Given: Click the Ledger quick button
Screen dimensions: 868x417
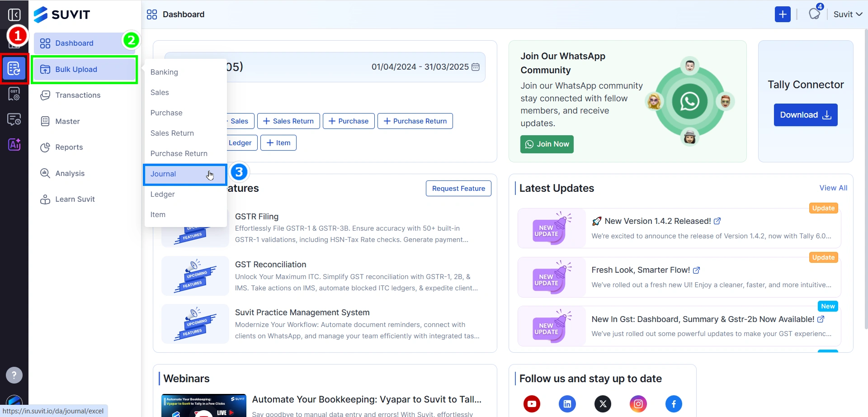Looking at the screenshot, I should [x=241, y=143].
